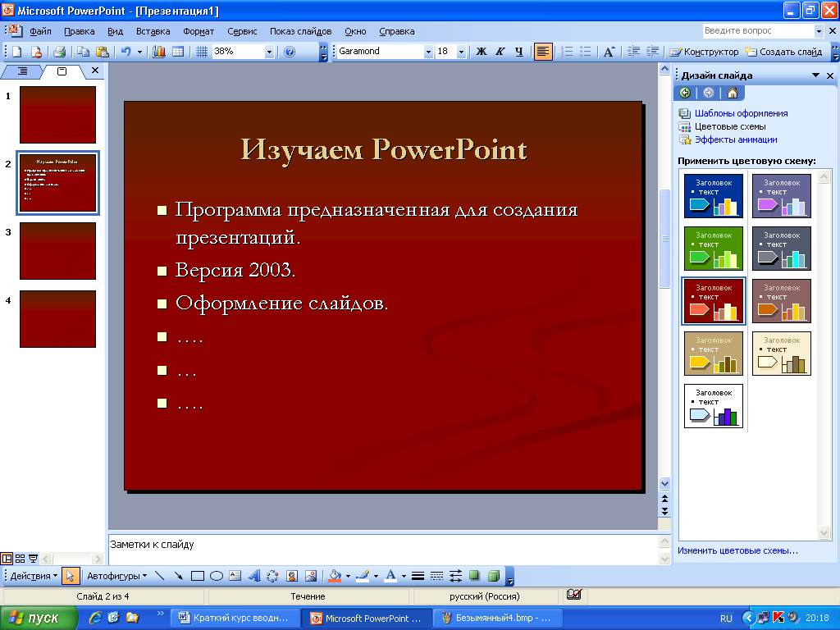Open the Garamond font dropdown
Image resolution: width=840 pixels, height=630 pixels.
428,52
